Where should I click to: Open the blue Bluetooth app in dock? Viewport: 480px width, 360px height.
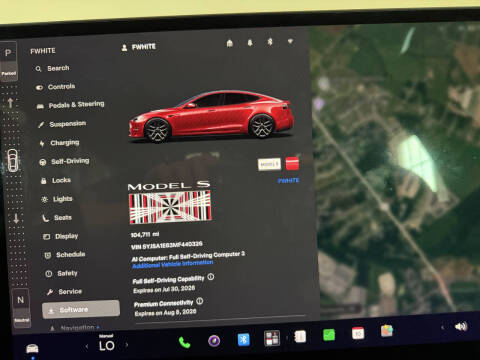tap(244, 339)
